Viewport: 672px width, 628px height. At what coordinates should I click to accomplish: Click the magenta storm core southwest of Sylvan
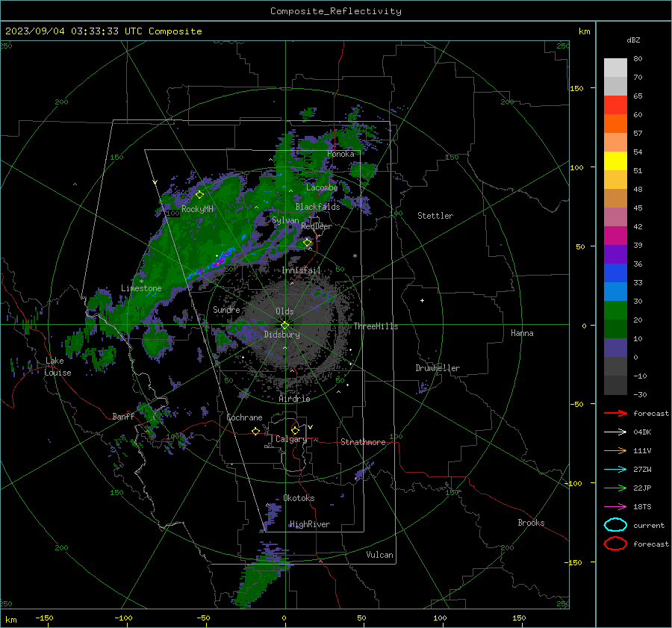point(219,260)
